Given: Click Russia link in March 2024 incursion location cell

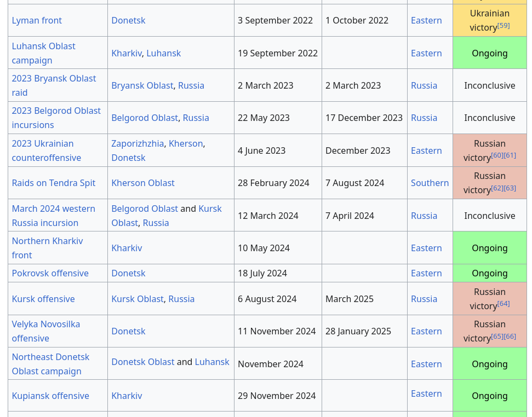Looking at the screenshot, I should pyautogui.click(x=156, y=223).
